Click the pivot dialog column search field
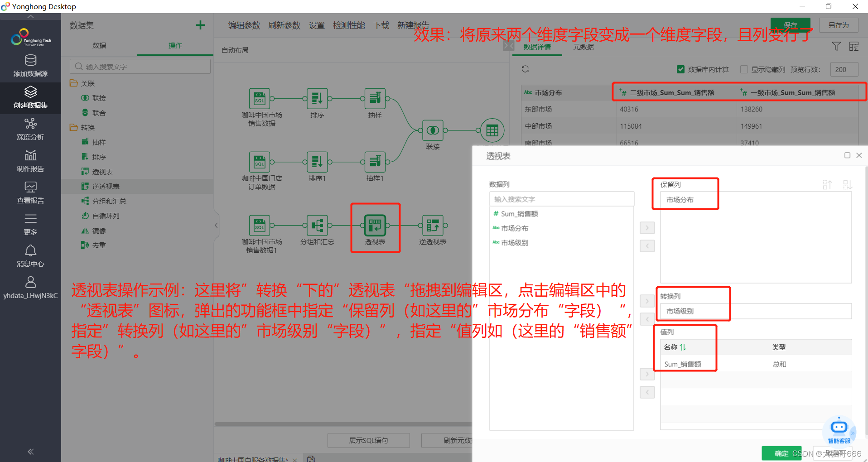Image resolution: width=868 pixels, height=462 pixels. pos(562,199)
